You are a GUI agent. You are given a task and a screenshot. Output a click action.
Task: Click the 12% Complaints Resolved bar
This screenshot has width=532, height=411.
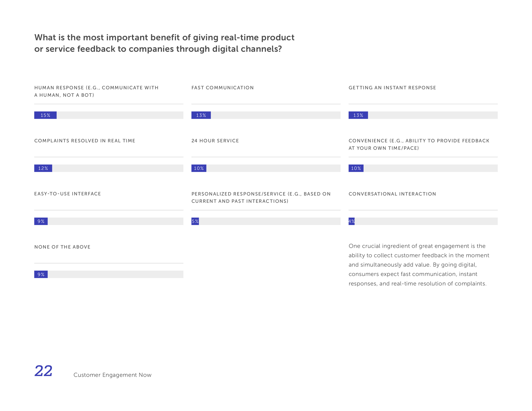tap(43, 168)
